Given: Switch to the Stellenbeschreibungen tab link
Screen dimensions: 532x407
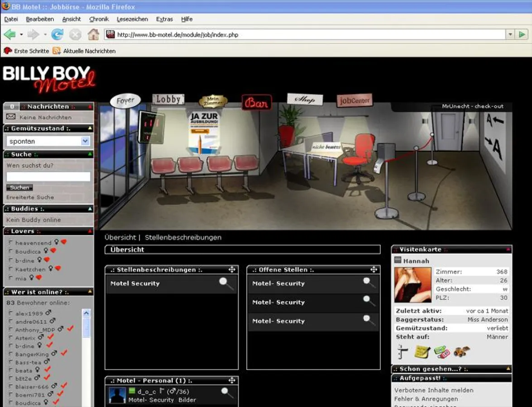Looking at the screenshot, I should click(183, 237).
